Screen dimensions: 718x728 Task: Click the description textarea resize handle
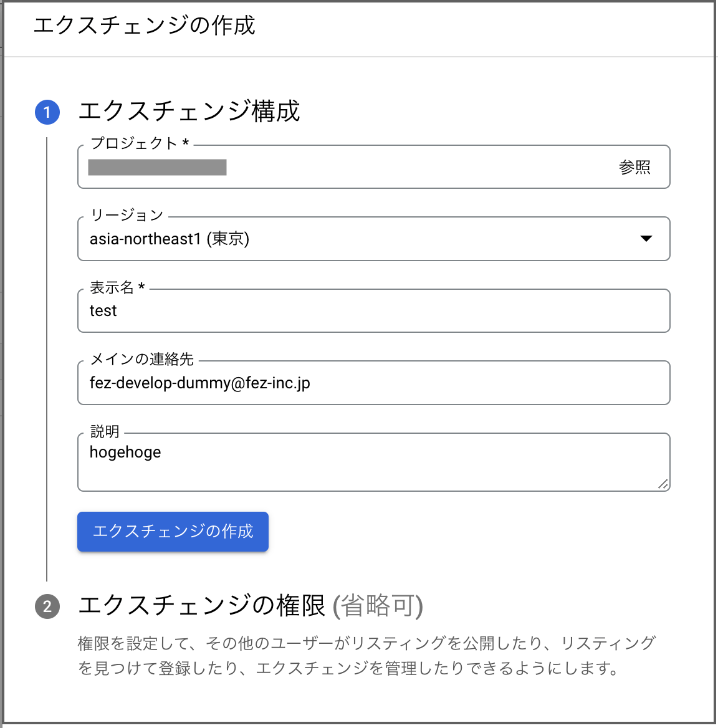point(663,484)
